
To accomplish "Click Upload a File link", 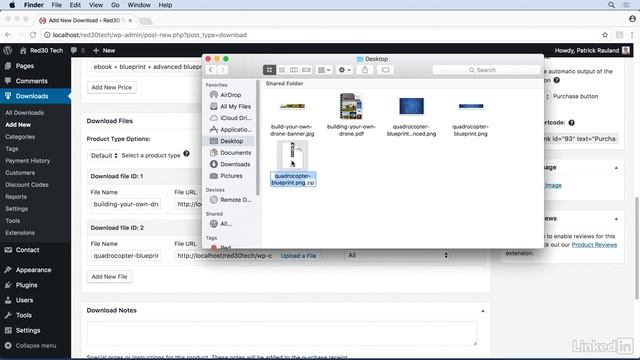I will point(298,256).
